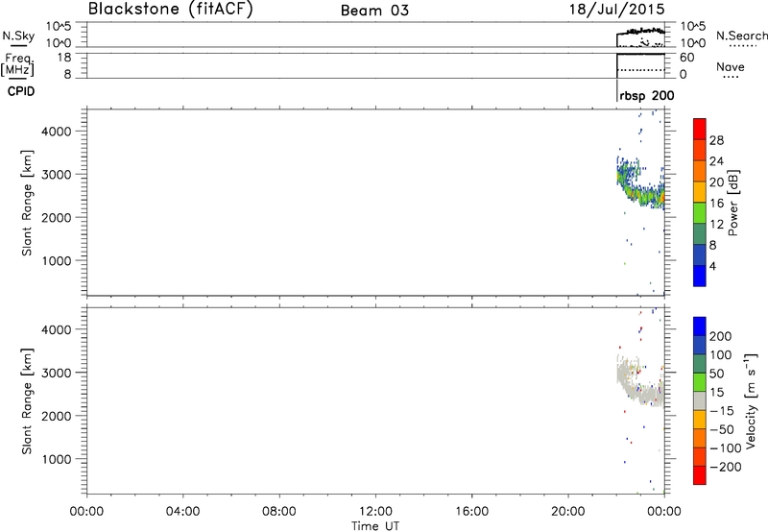
Task: Click the dotted Nave line in frequency panel
Action: [640, 70]
